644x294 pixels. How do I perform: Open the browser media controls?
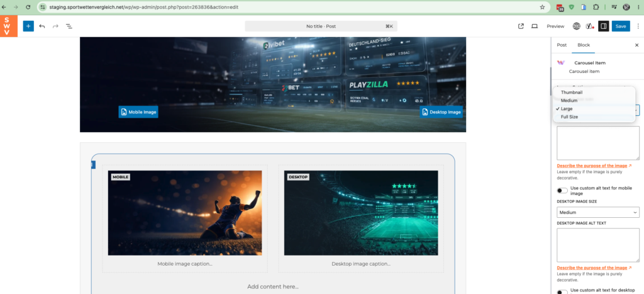[x=614, y=7]
